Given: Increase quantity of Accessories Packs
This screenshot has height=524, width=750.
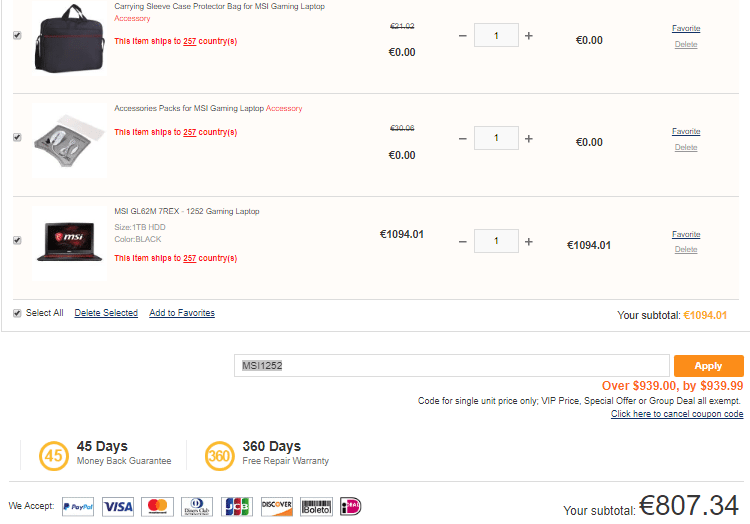Looking at the screenshot, I should (x=529, y=138).
